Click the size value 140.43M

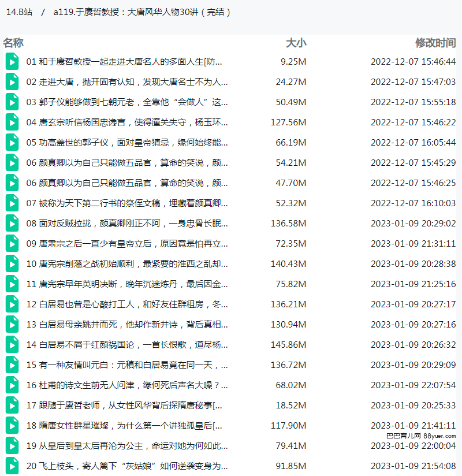click(288, 264)
